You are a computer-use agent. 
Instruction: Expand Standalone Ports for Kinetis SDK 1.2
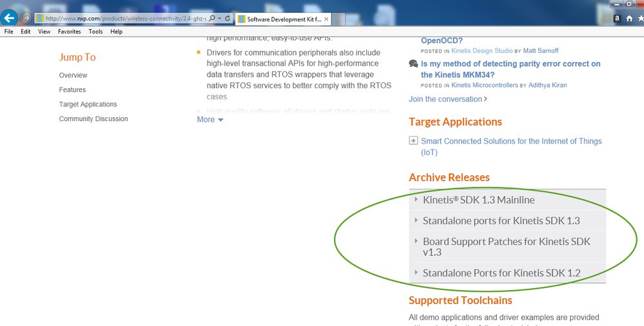pos(507,273)
